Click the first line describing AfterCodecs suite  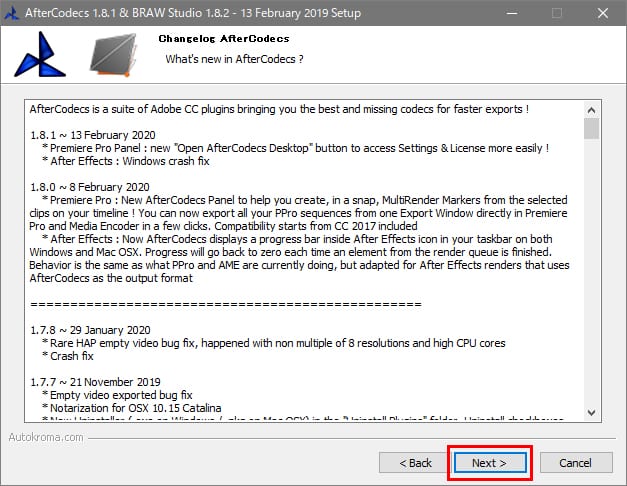pyautogui.click(x=279, y=109)
